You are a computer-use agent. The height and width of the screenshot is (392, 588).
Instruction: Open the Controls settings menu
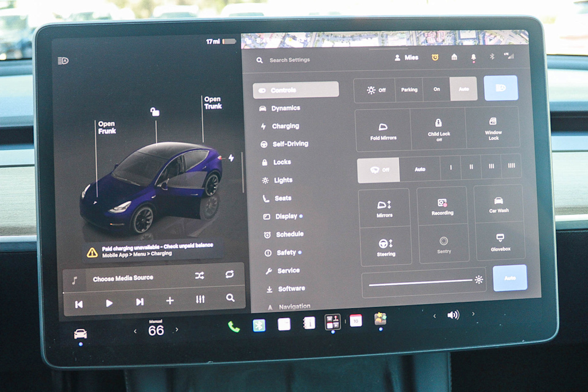(296, 90)
